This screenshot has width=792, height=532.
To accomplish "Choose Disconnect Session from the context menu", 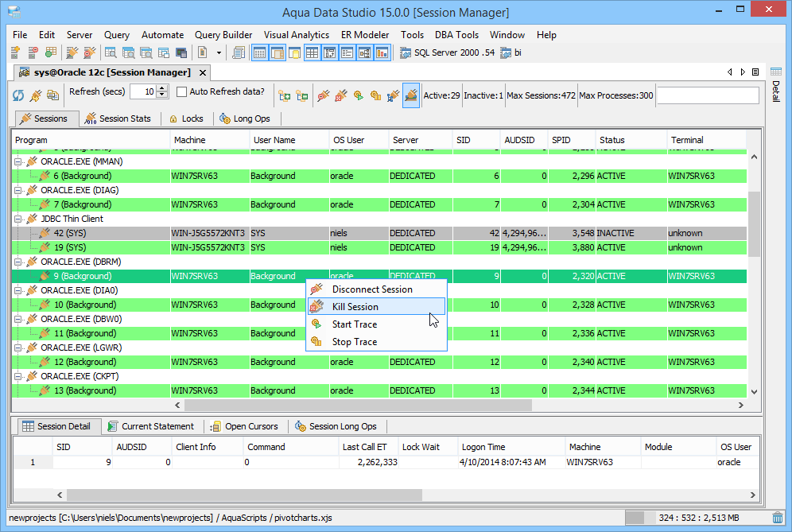I will (x=376, y=289).
